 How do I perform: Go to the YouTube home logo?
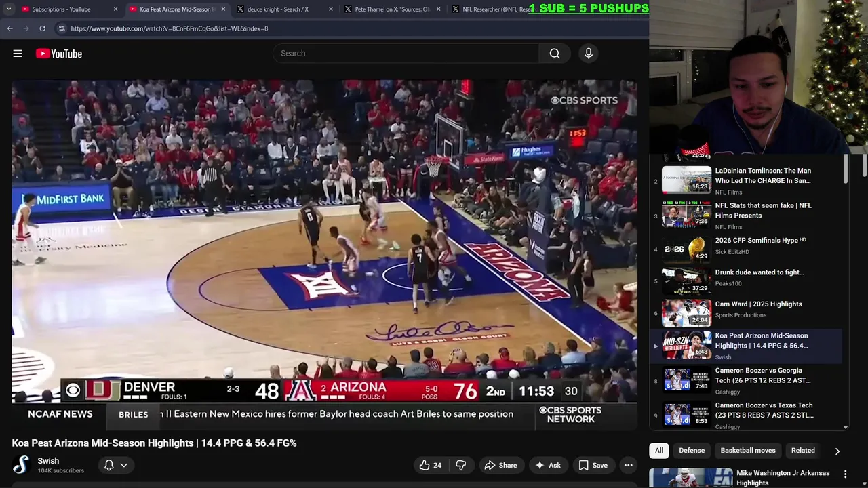pos(59,54)
